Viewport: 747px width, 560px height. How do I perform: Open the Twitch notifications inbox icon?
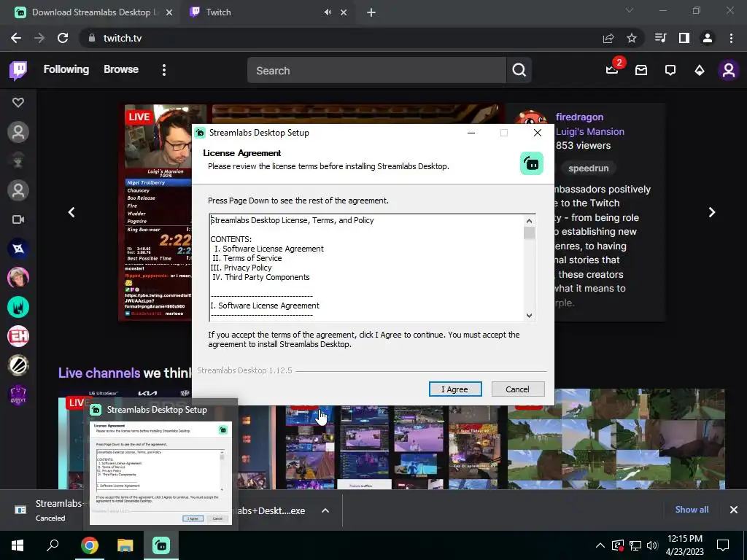(x=612, y=70)
